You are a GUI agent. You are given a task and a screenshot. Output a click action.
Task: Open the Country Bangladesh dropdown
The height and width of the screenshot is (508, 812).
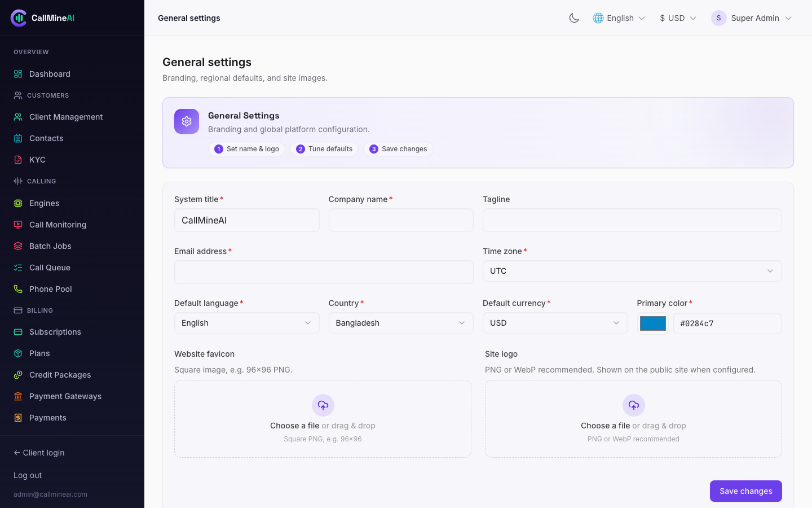point(401,323)
